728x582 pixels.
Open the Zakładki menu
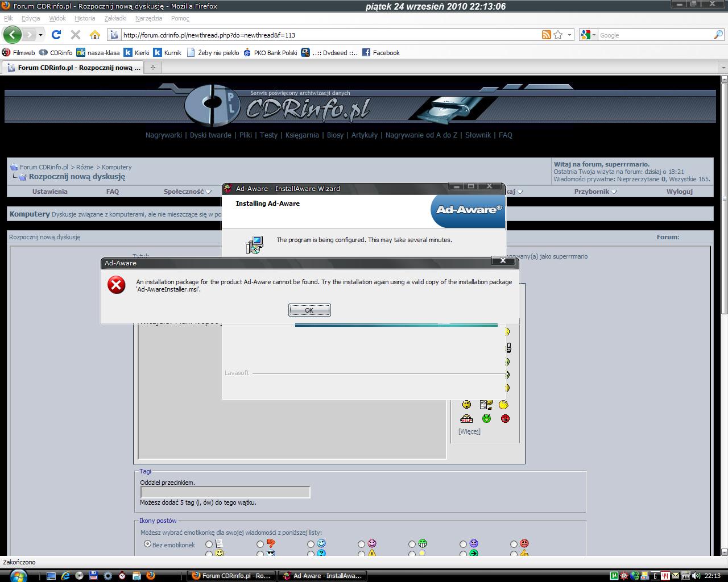point(115,18)
